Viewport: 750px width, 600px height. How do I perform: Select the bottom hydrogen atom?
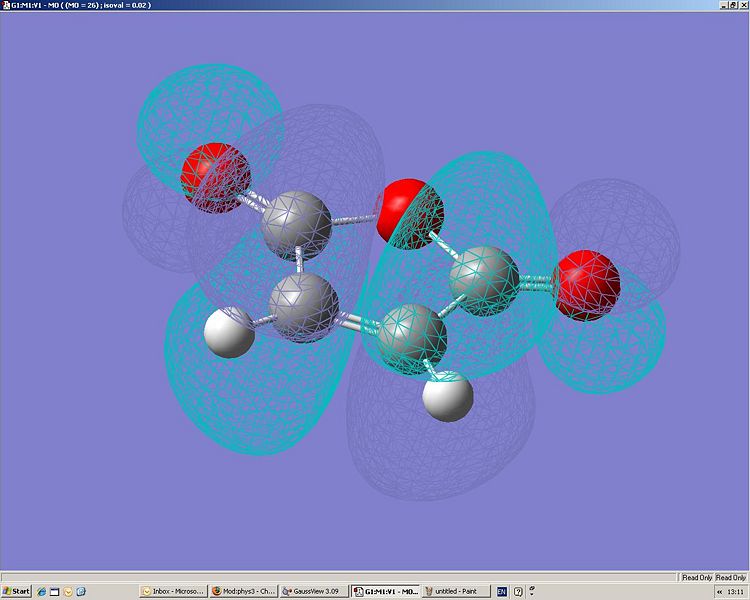coord(448,396)
